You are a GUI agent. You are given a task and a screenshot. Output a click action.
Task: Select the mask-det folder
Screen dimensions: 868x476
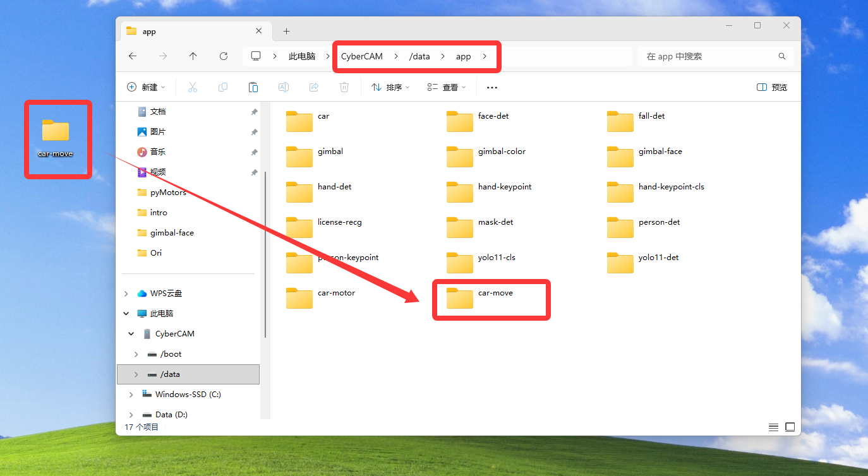pos(480,227)
